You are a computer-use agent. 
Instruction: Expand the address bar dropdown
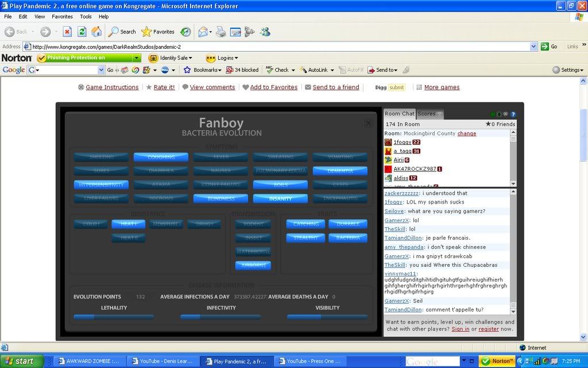click(x=534, y=47)
